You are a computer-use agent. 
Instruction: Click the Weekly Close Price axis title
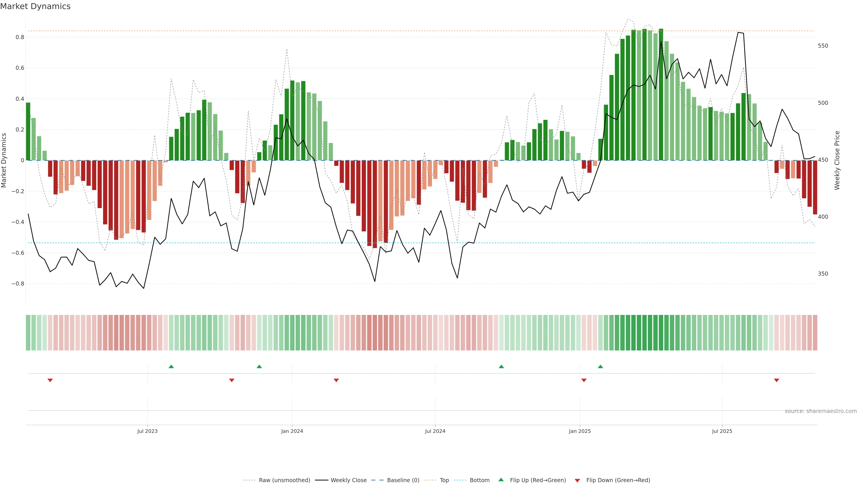837,160
